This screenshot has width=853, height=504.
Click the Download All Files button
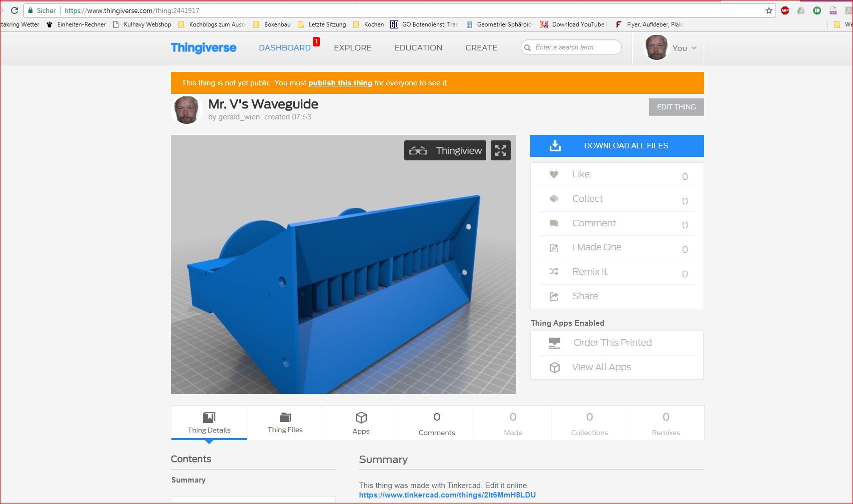pos(617,146)
